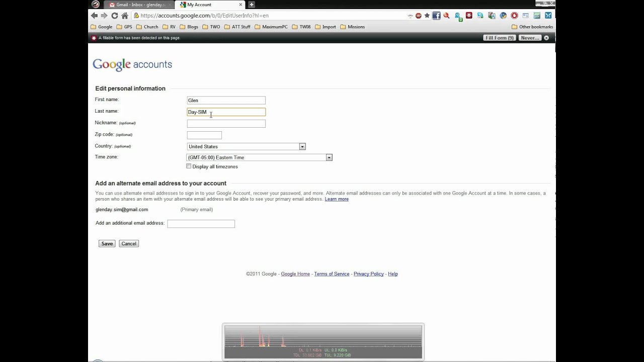The image size is (644, 362).
Task: Click the padlock security icon in address bar
Action: (136, 16)
